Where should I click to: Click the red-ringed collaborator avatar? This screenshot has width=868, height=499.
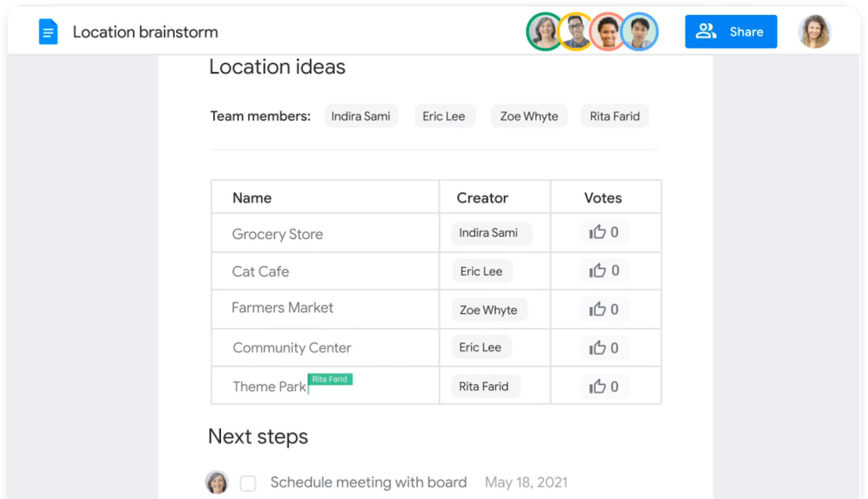point(607,31)
